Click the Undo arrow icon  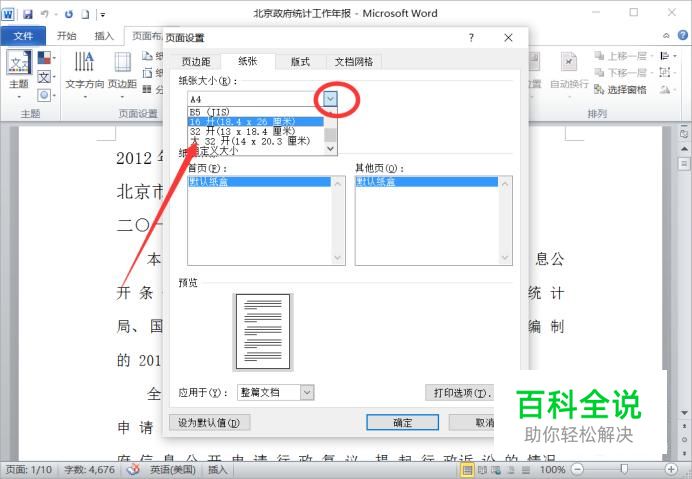45,14
